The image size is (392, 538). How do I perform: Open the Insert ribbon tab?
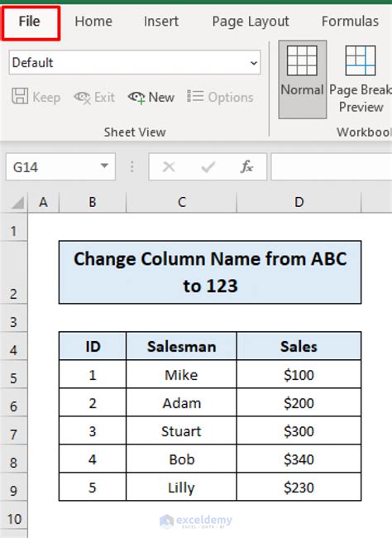point(160,22)
